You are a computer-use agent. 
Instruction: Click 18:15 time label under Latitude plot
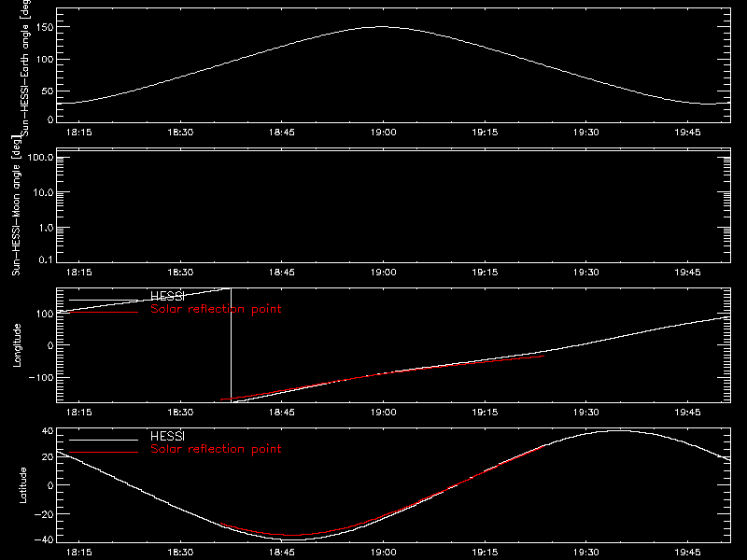click(x=78, y=553)
